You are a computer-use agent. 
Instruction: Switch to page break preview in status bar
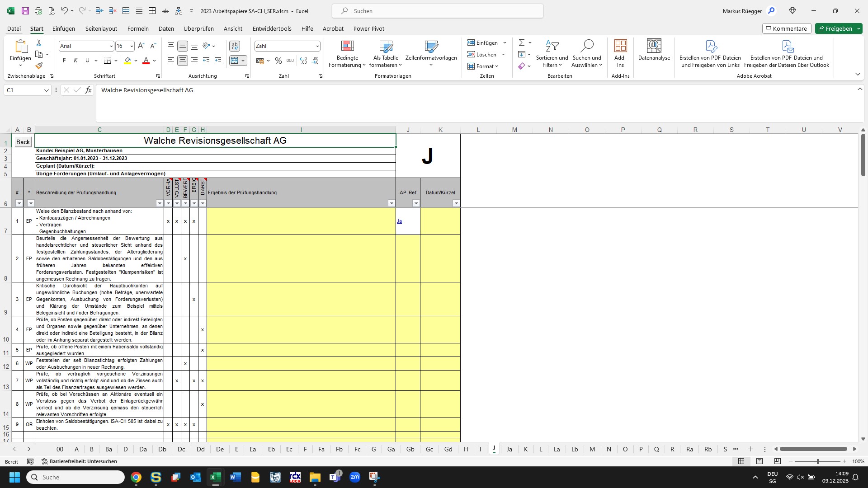[778, 461]
